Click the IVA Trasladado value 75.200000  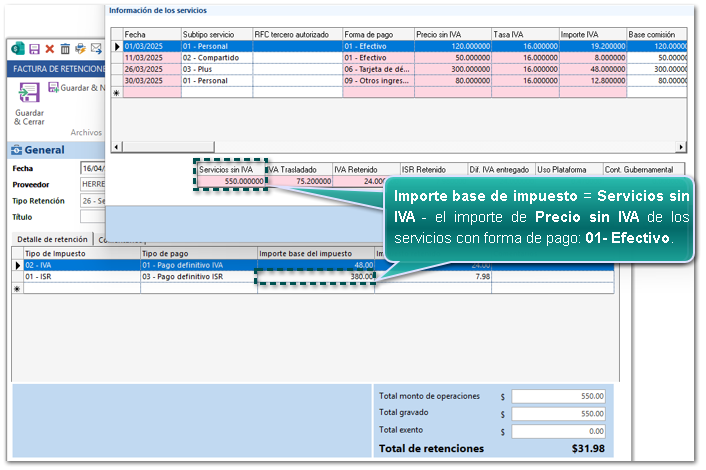[299, 181]
